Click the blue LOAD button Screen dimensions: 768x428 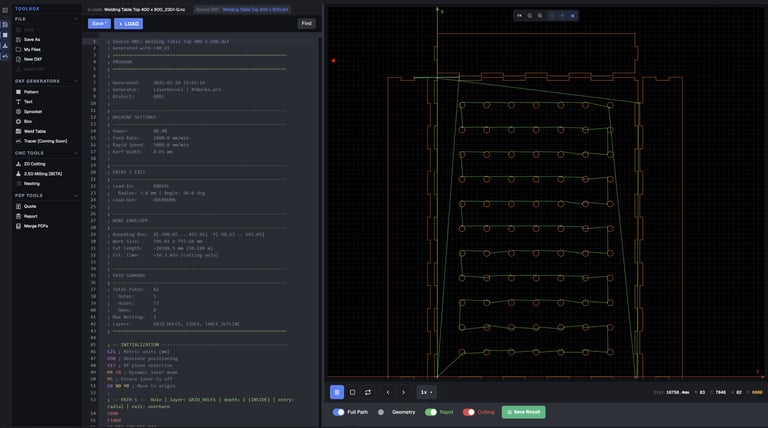click(129, 23)
